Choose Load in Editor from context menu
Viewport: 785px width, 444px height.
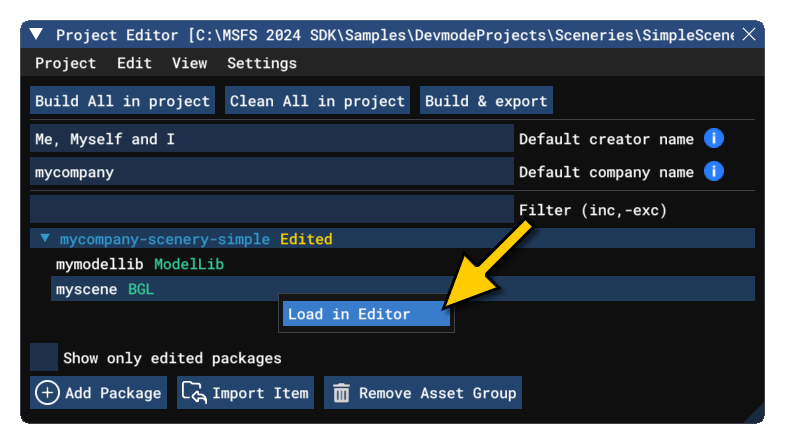(x=350, y=314)
